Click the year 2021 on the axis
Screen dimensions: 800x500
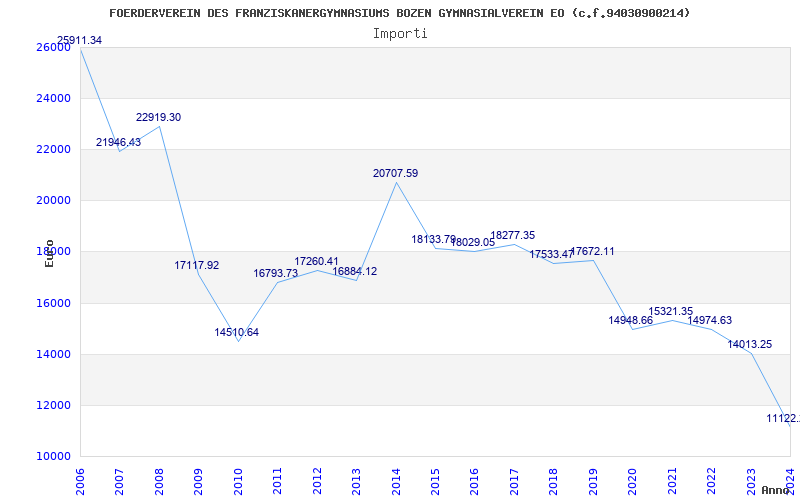coord(672,482)
